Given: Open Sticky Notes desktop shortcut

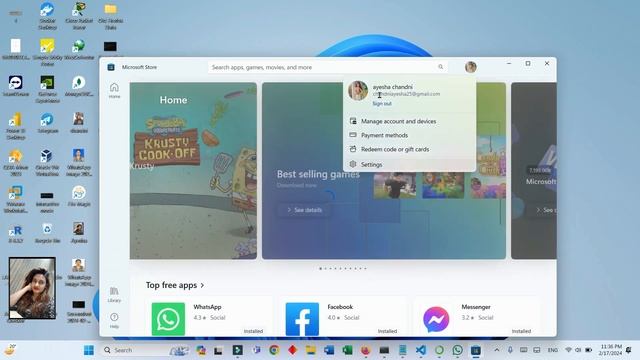Looking at the screenshot, I should coord(47,52).
